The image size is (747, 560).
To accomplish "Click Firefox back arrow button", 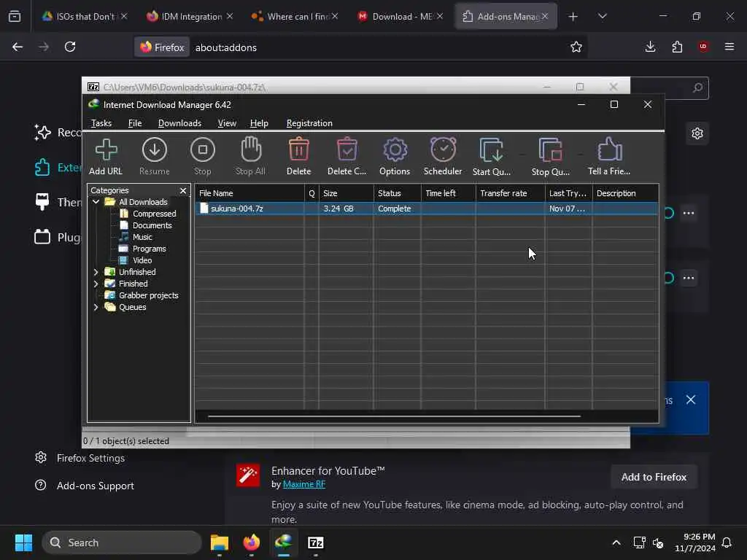I will 18,47.
